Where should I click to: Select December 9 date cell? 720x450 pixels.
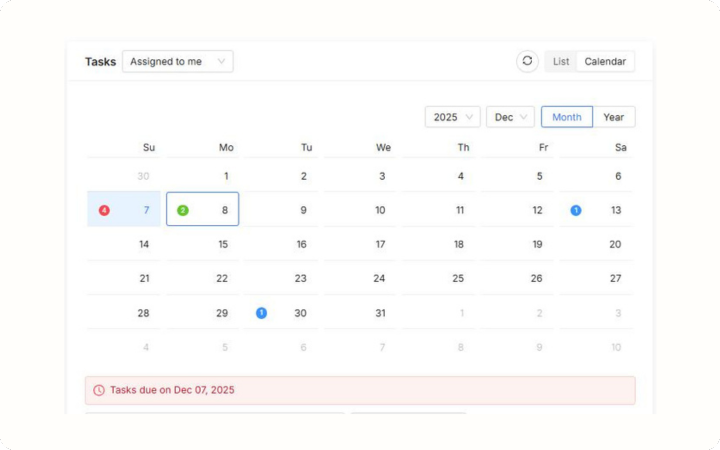[x=281, y=209]
